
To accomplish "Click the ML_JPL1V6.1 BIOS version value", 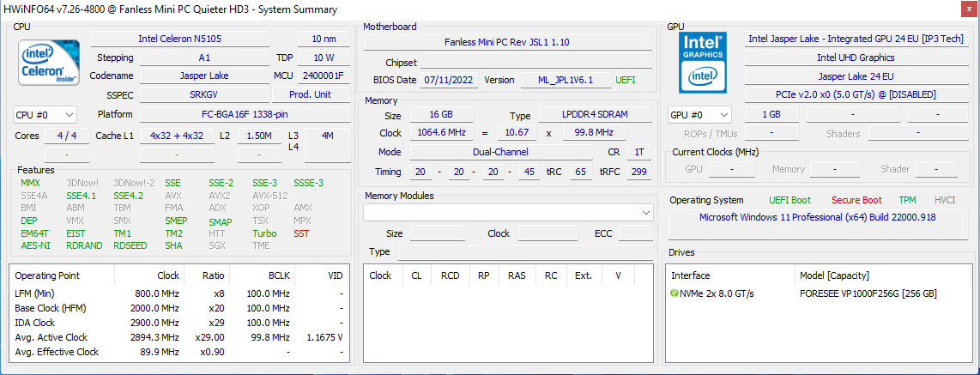I will tap(566, 80).
